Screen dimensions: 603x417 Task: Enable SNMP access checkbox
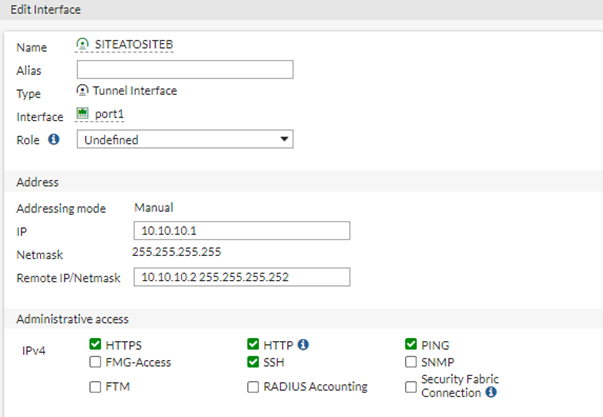(x=411, y=361)
